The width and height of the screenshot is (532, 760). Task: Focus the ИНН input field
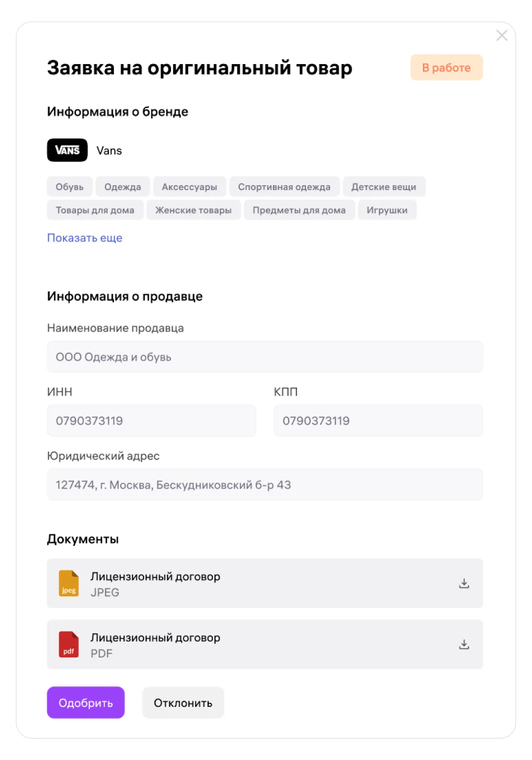click(x=152, y=420)
